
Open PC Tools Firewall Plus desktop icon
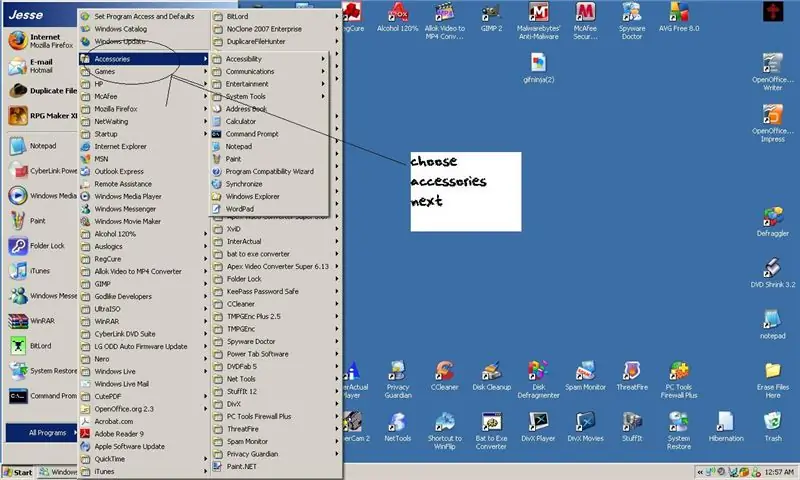pyautogui.click(x=679, y=380)
